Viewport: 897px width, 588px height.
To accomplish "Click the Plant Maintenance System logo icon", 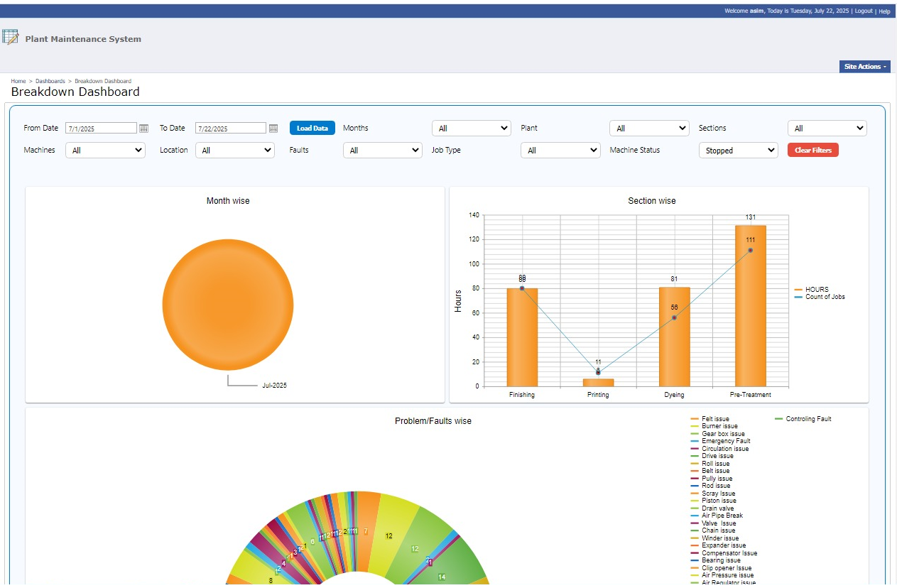I will pyautogui.click(x=10, y=38).
